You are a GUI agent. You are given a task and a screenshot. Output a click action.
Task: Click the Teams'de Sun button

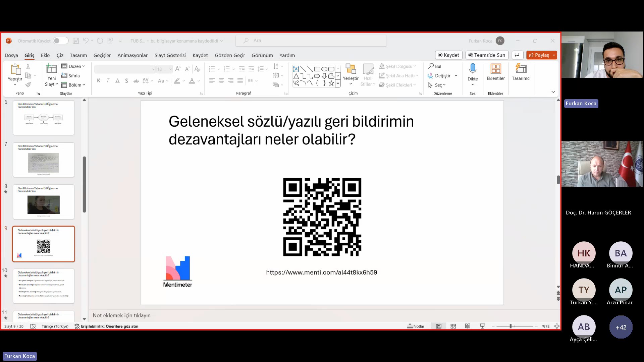pos(487,55)
